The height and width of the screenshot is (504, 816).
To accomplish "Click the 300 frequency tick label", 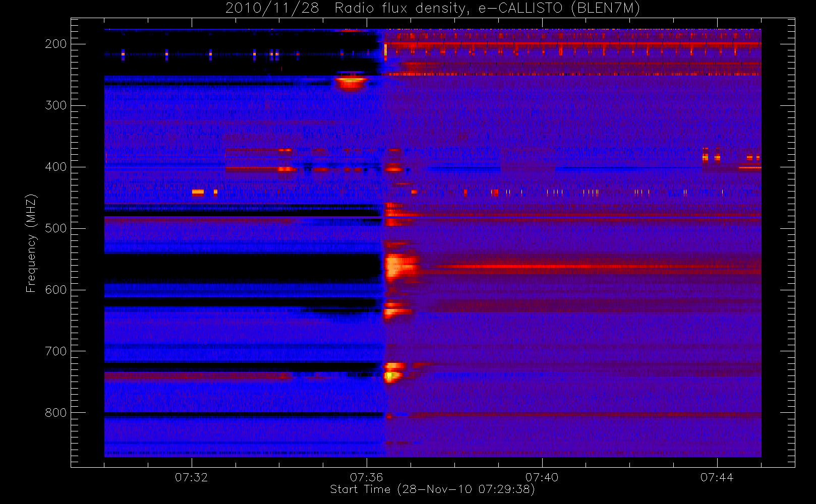I will pyautogui.click(x=55, y=105).
